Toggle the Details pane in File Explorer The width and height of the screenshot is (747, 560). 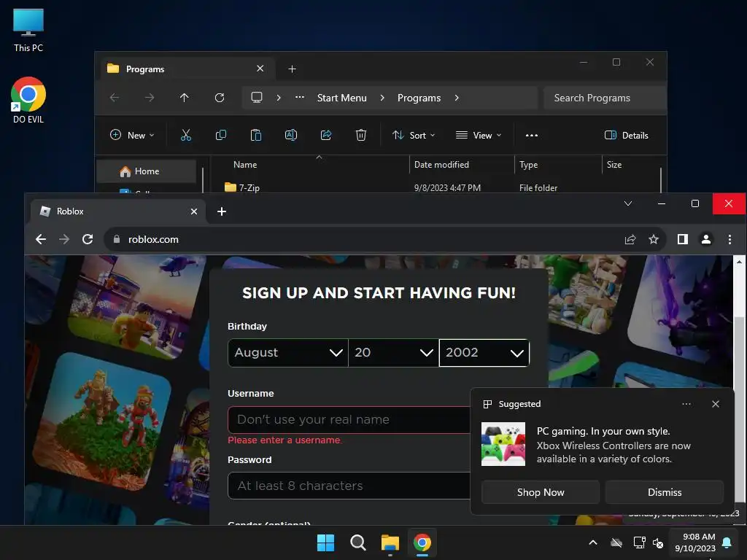pos(627,135)
